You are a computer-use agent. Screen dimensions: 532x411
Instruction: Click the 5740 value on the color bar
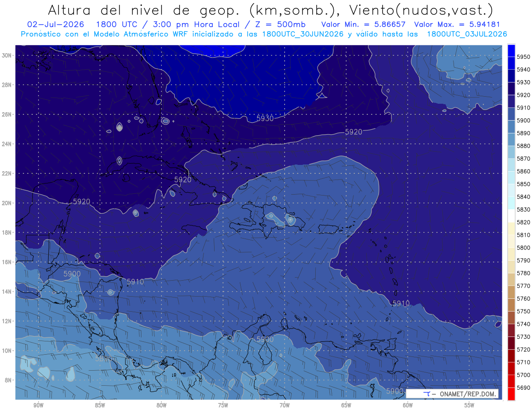click(524, 324)
